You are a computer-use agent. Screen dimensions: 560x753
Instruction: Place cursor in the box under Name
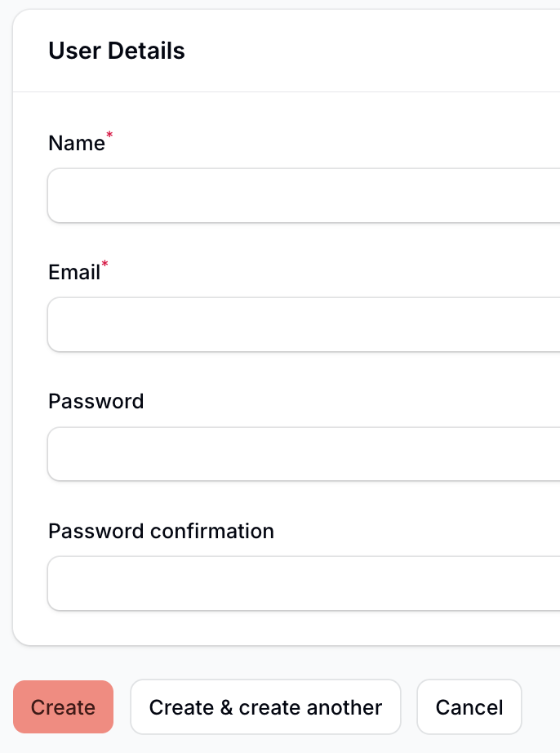tap(304, 196)
